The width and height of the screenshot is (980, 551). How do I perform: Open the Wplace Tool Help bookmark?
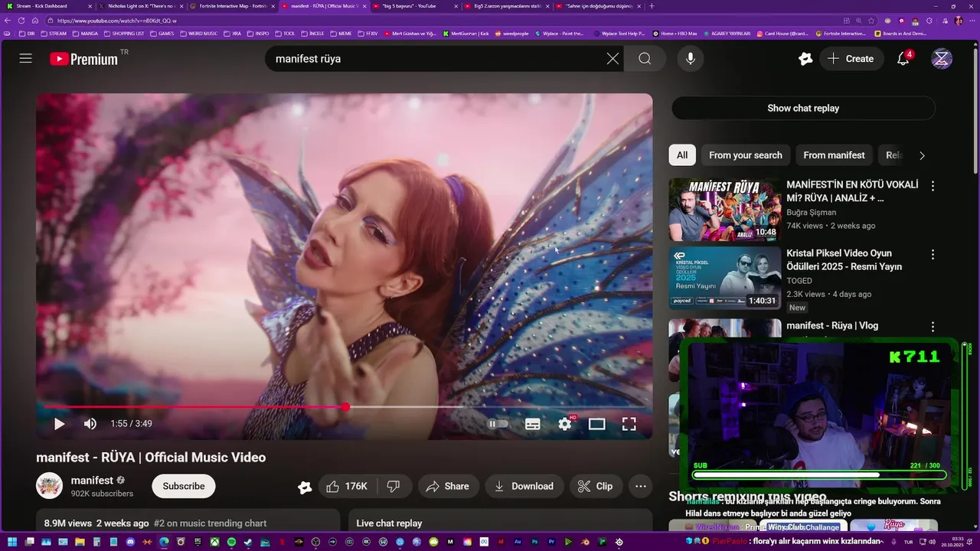(x=619, y=34)
